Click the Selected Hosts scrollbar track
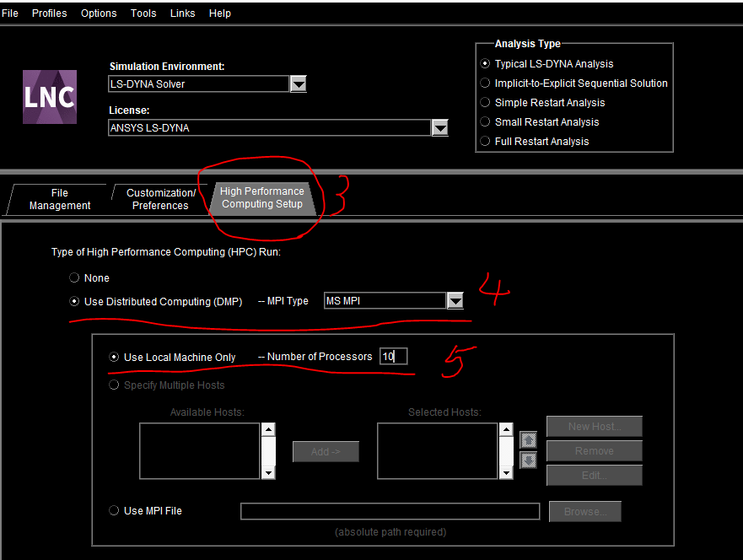 click(507, 451)
